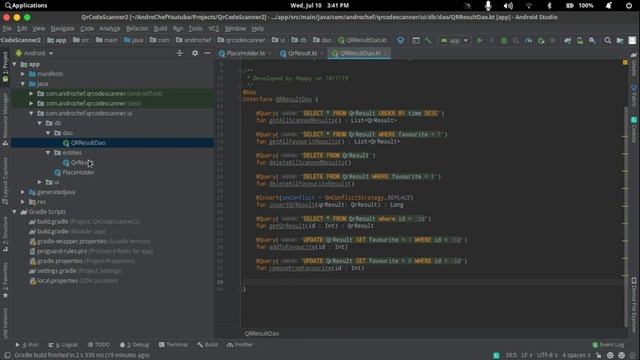Click the microphone icon in the top bar

pos(488,6)
